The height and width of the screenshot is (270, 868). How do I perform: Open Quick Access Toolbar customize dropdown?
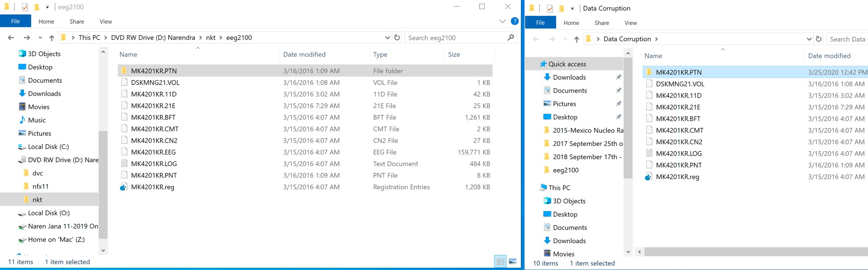pyautogui.click(x=47, y=7)
